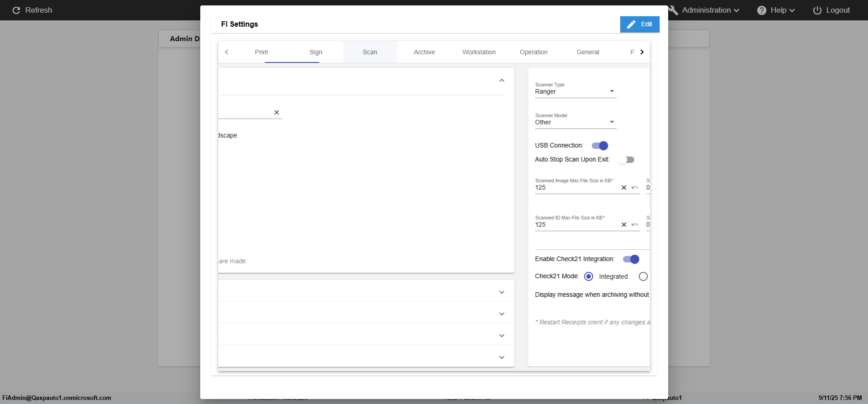868x404 pixels.
Task: Switch to the Workstation tab
Action: (479, 52)
